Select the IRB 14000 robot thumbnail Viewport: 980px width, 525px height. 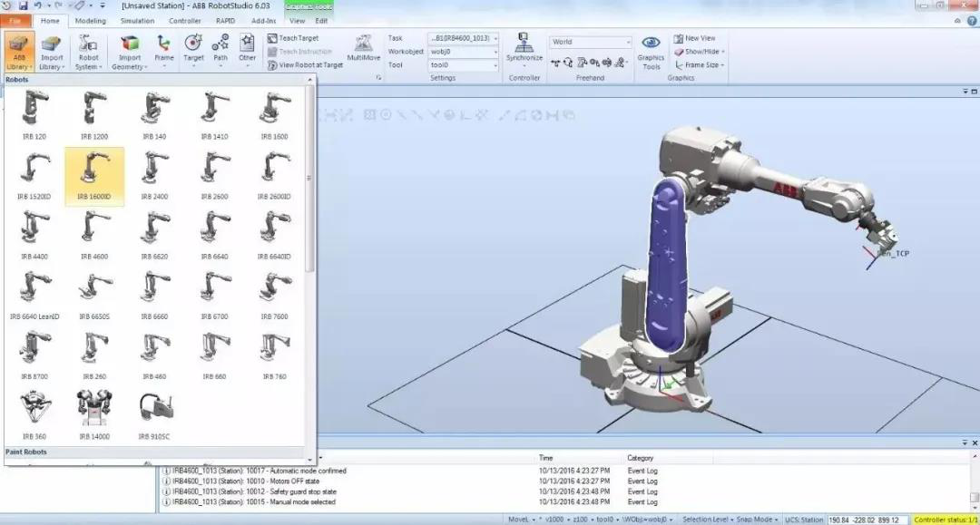pyautogui.click(x=93, y=412)
